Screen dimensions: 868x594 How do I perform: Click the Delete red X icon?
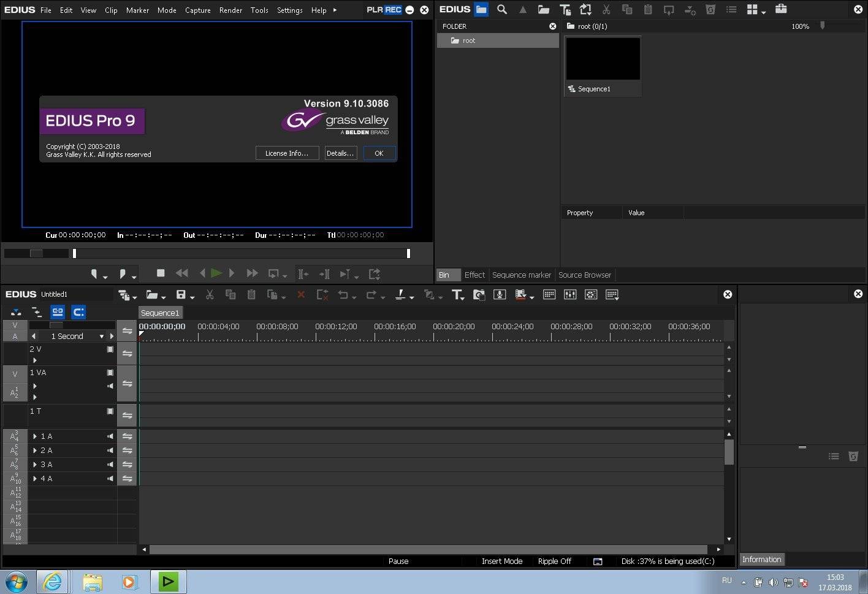tap(301, 295)
